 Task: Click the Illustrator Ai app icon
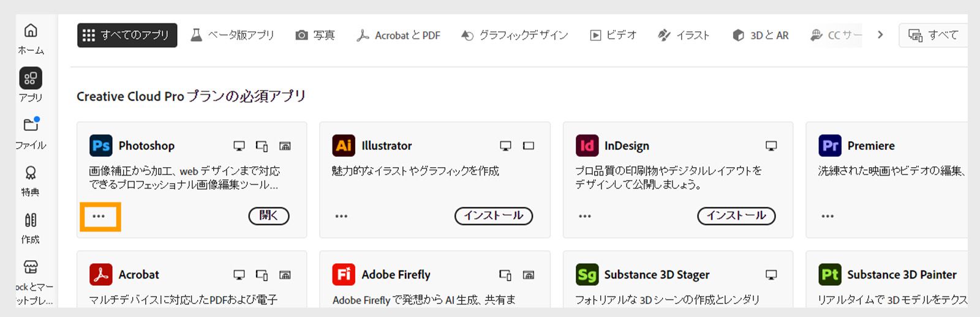click(344, 146)
